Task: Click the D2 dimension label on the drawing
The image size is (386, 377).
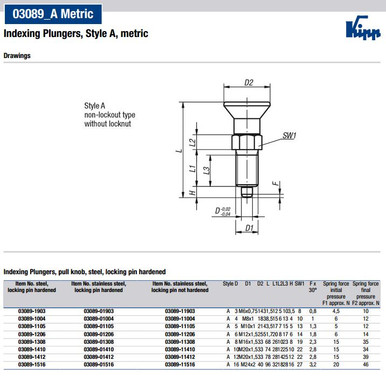Action: point(249,82)
